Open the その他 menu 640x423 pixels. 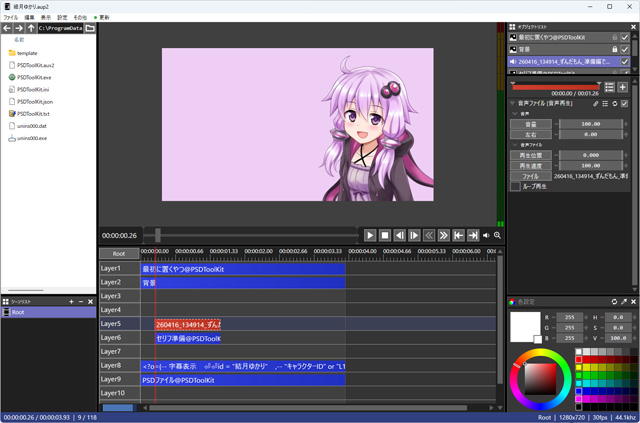pyautogui.click(x=80, y=18)
